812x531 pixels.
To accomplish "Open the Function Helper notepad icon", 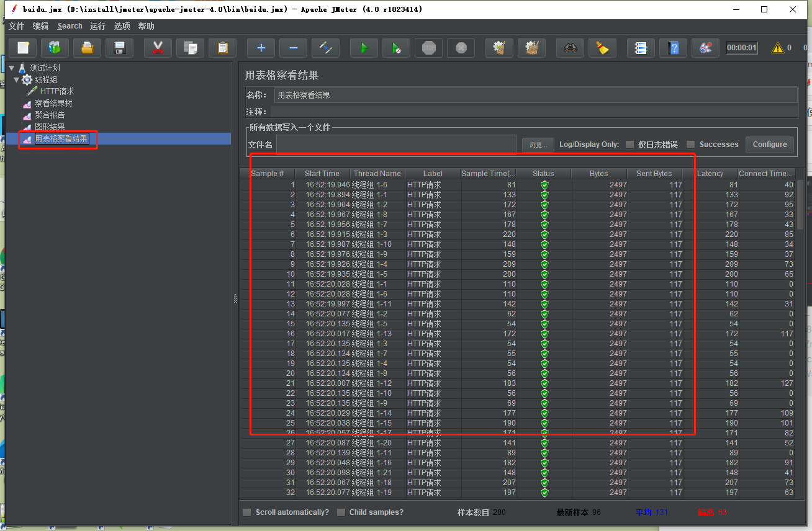I will (x=641, y=48).
